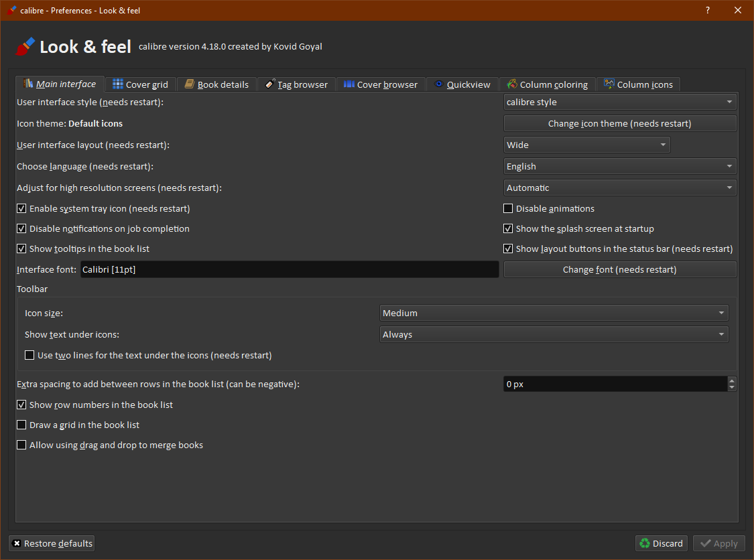Toggle Draw a grid in book list

[x=22, y=425]
